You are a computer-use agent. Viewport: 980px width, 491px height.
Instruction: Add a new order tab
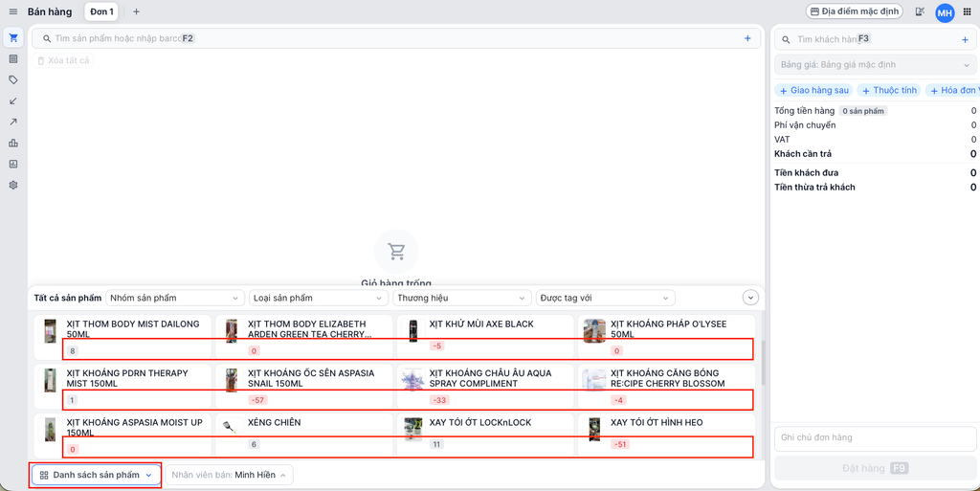pos(136,11)
